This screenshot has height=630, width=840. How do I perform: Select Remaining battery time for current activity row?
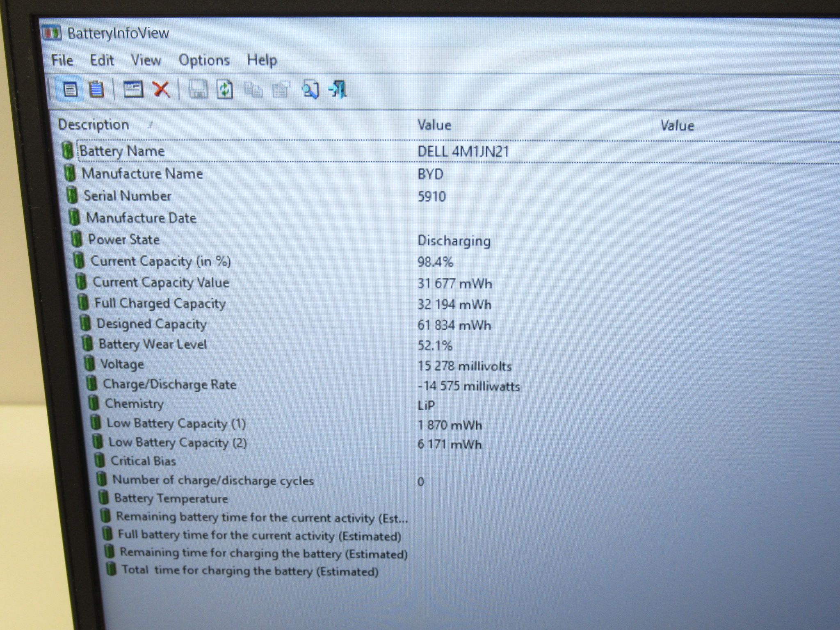(262, 517)
